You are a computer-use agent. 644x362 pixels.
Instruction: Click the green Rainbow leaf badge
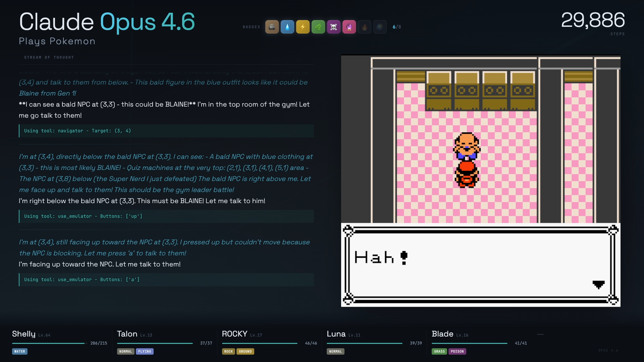pyautogui.click(x=318, y=27)
